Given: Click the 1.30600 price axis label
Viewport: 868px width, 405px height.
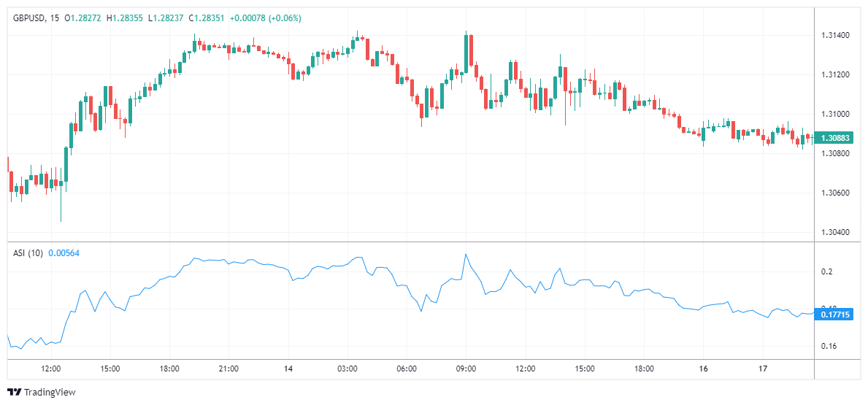Looking at the screenshot, I should click(x=836, y=193).
